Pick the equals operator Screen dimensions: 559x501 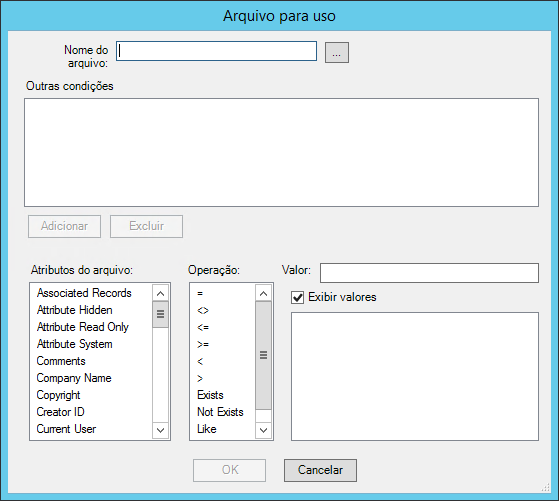pyautogui.click(x=200, y=293)
